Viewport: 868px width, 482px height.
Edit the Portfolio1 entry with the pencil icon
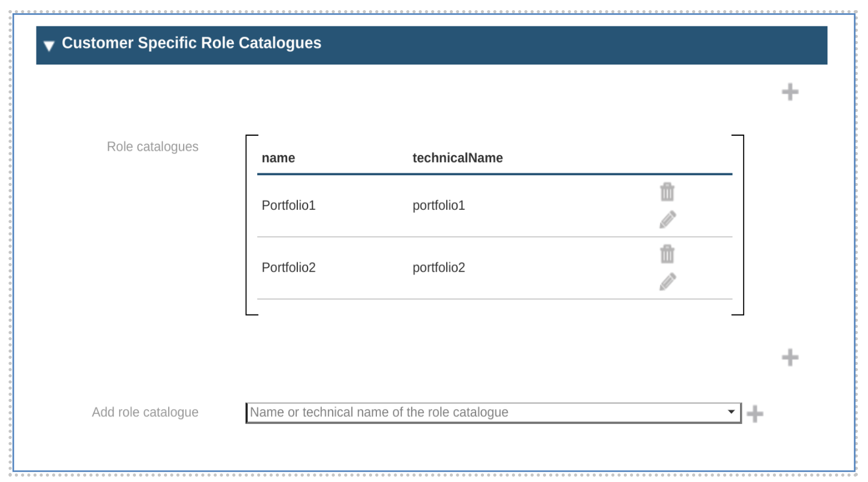pos(667,219)
